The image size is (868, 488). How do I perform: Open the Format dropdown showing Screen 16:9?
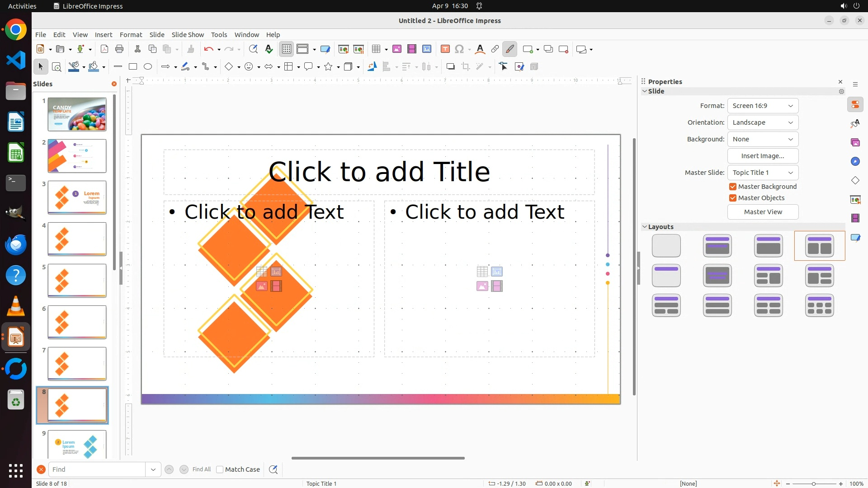point(763,106)
